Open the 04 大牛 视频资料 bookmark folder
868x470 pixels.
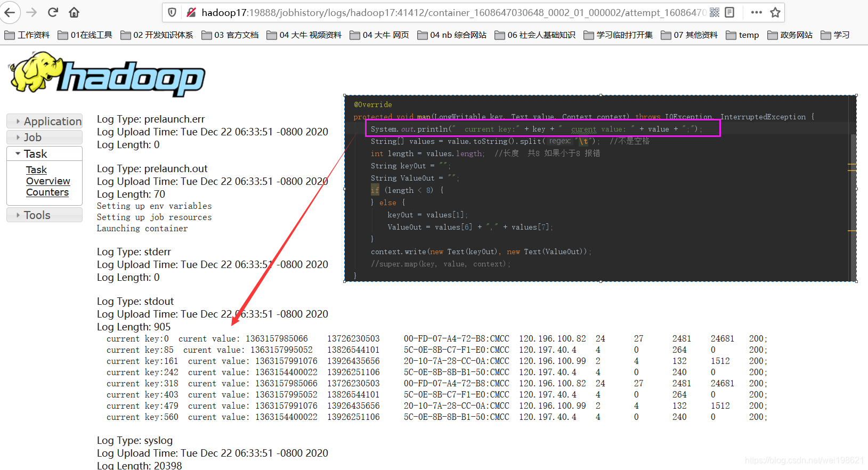304,35
